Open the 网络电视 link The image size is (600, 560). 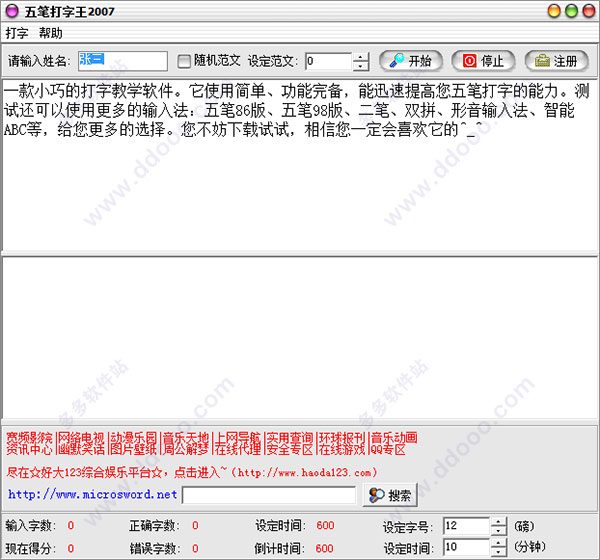pos(81,438)
